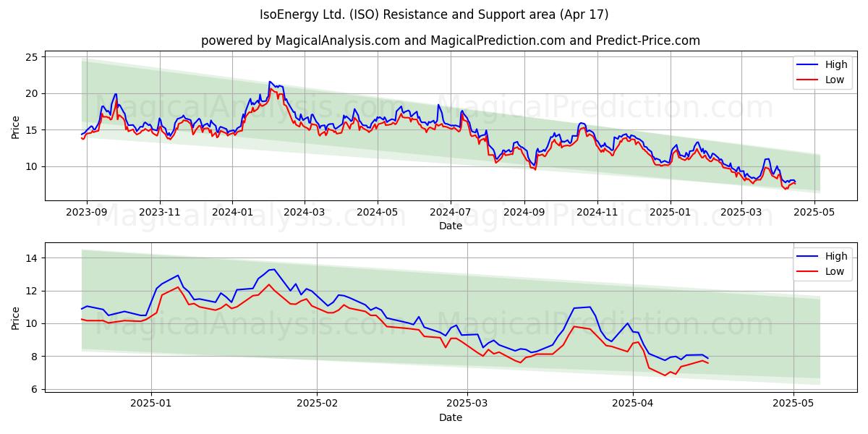Click the '12' y-axis label in bottom chart

32,291
